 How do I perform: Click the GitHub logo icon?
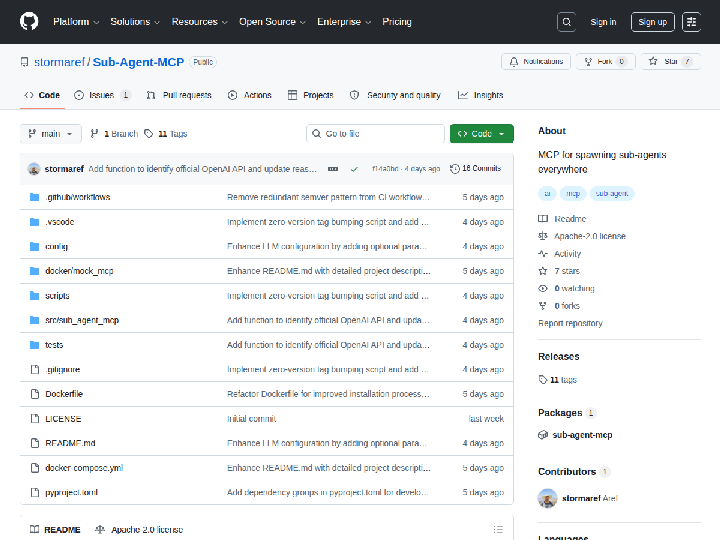tap(29, 22)
